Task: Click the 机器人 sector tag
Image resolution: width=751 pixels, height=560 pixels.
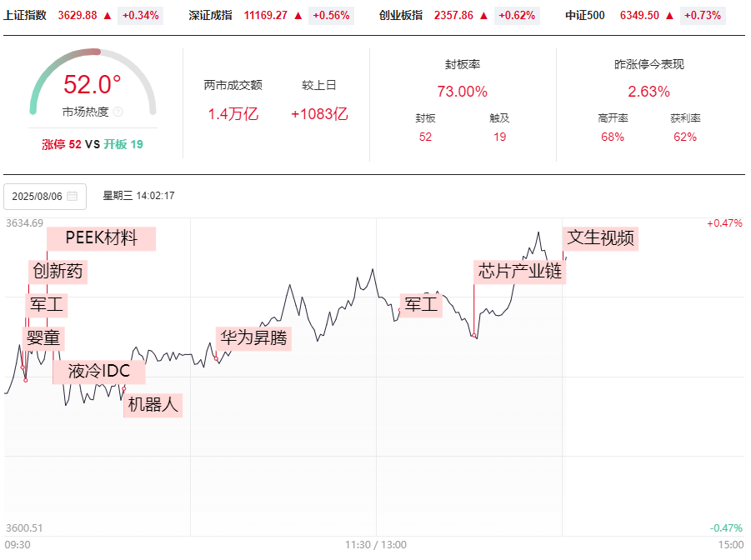Action: (153, 405)
